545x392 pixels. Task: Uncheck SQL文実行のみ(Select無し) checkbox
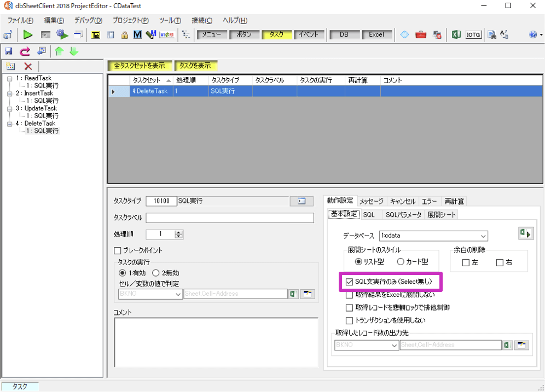point(350,282)
